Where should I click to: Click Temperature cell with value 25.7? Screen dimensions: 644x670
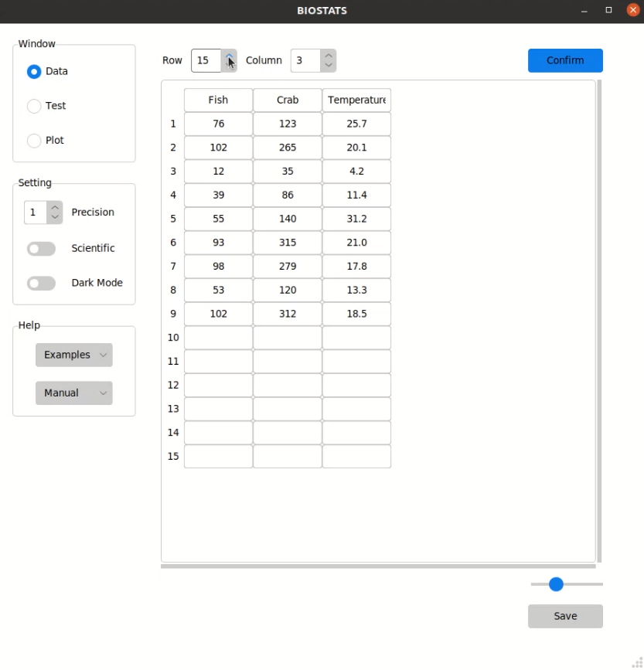point(357,124)
